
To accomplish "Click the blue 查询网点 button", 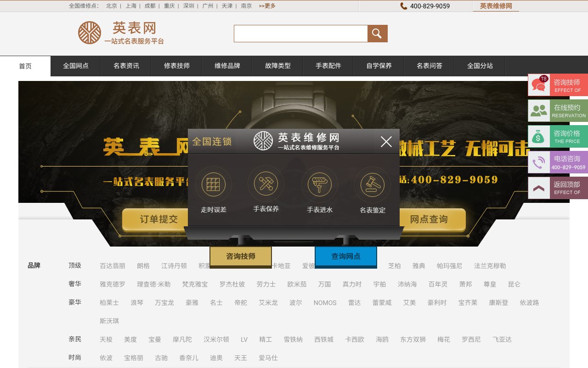I will pos(345,257).
